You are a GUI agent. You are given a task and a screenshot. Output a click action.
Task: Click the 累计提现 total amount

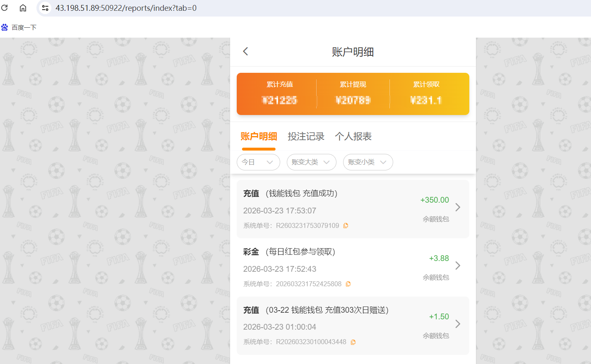pos(353,100)
